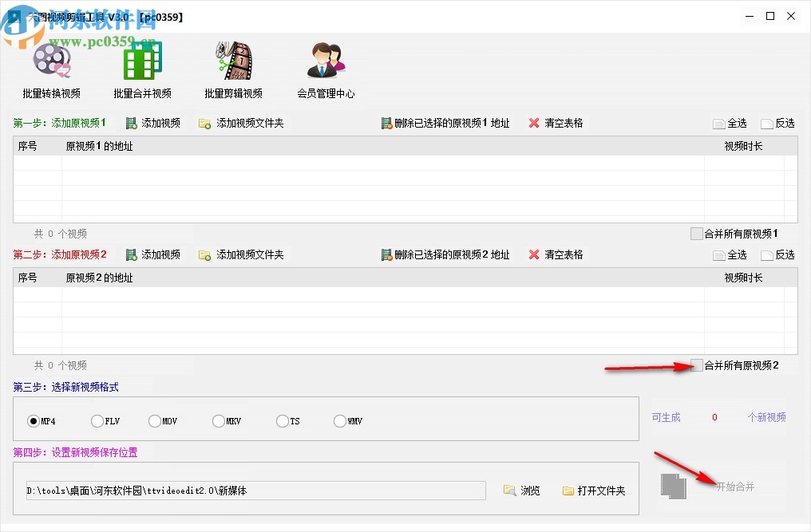Click 视频时长 header in video 2 table
The image size is (811, 532).
744,278
